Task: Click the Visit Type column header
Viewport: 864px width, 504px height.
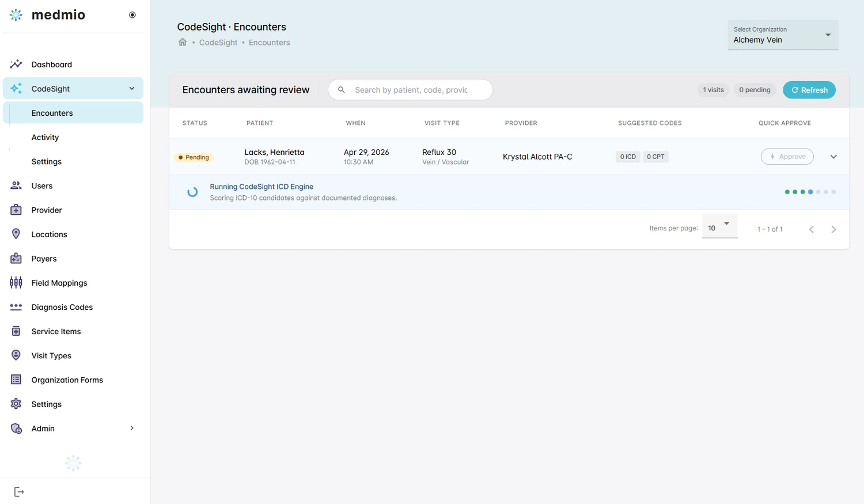Action: click(x=442, y=123)
